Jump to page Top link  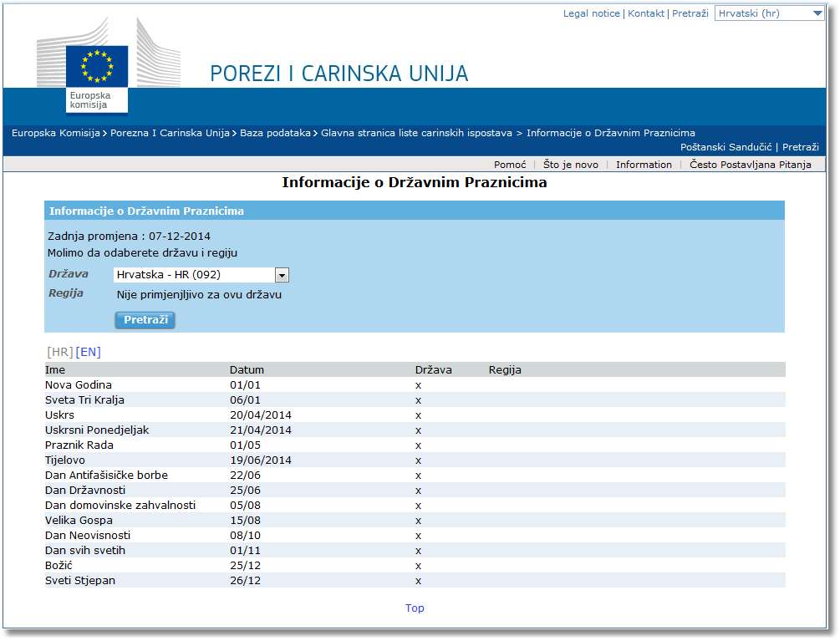415,608
